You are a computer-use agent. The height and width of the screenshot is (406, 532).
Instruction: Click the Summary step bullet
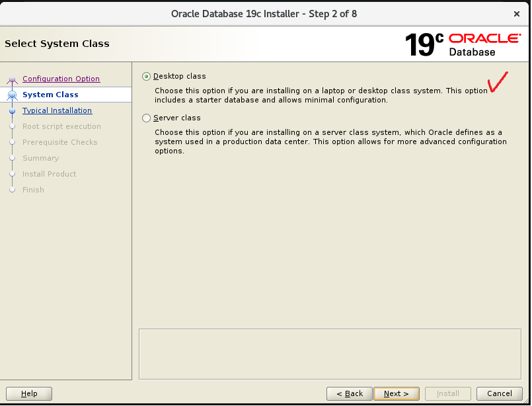pyautogui.click(x=12, y=158)
